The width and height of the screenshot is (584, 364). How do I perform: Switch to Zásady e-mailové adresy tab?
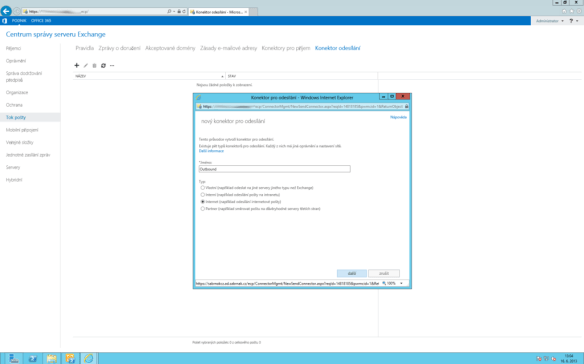tap(228, 48)
